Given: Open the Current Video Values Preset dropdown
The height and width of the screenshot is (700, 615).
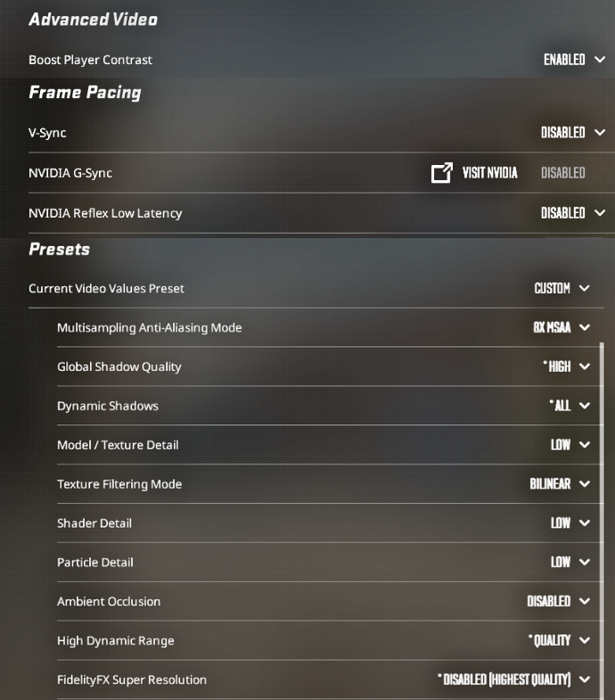Looking at the screenshot, I should coord(562,288).
